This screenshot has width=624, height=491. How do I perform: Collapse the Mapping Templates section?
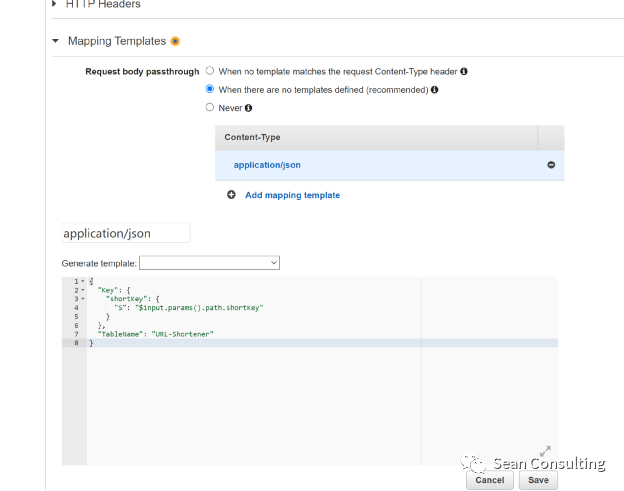click(x=55, y=41)
